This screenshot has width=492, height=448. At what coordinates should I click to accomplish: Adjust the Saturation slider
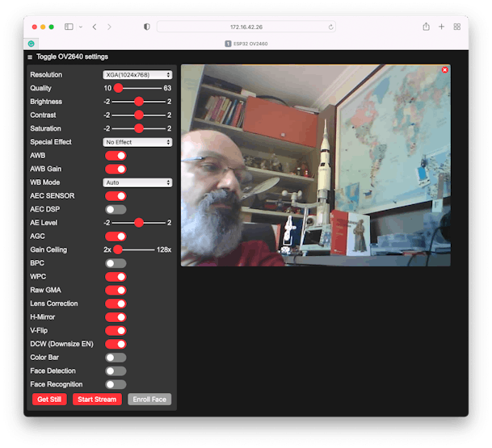pos(139,128)
